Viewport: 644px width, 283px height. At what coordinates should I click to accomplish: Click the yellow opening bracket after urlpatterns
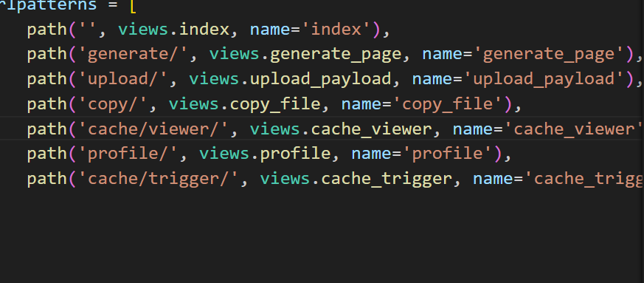[132, 5]
